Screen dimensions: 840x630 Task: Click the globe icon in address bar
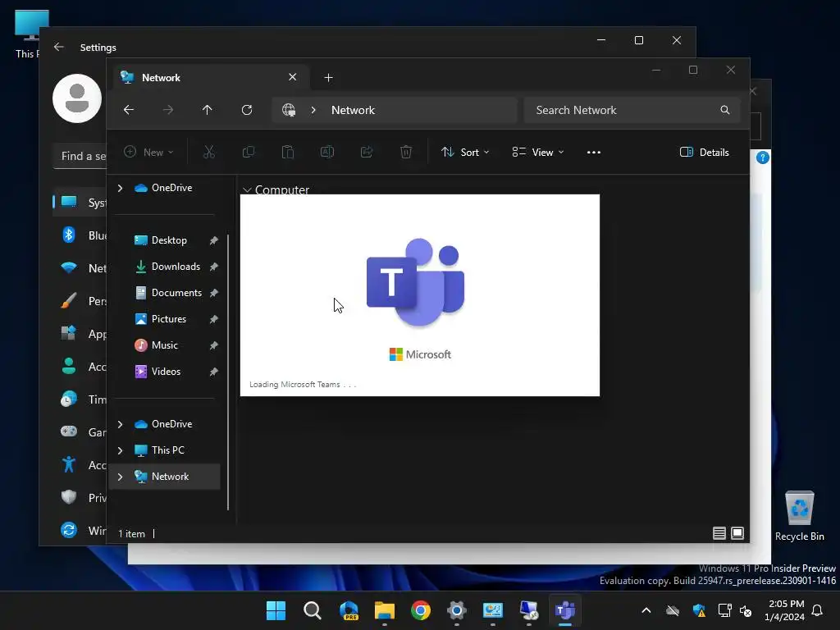click(289, 110)
